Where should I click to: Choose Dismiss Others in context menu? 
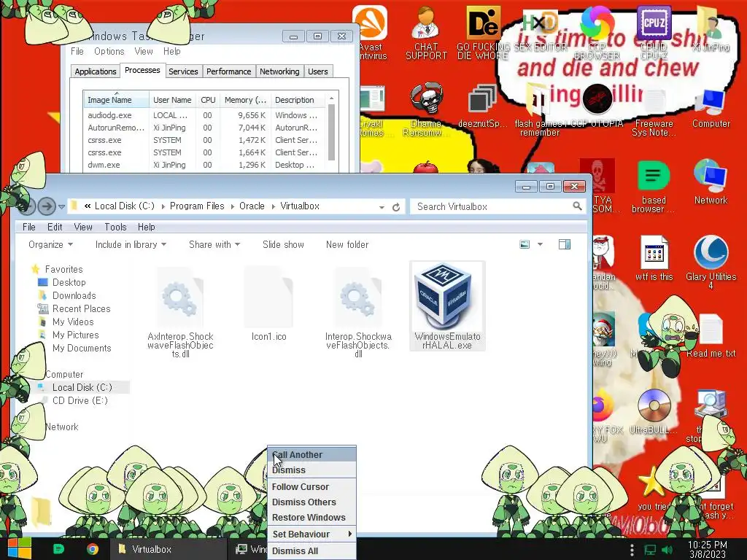(312, 502)
